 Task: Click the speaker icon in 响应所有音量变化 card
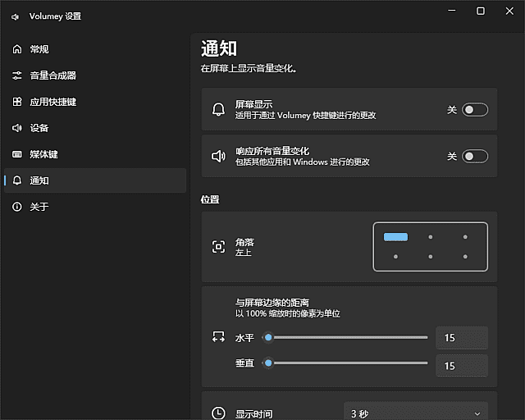tap(219, 156)
